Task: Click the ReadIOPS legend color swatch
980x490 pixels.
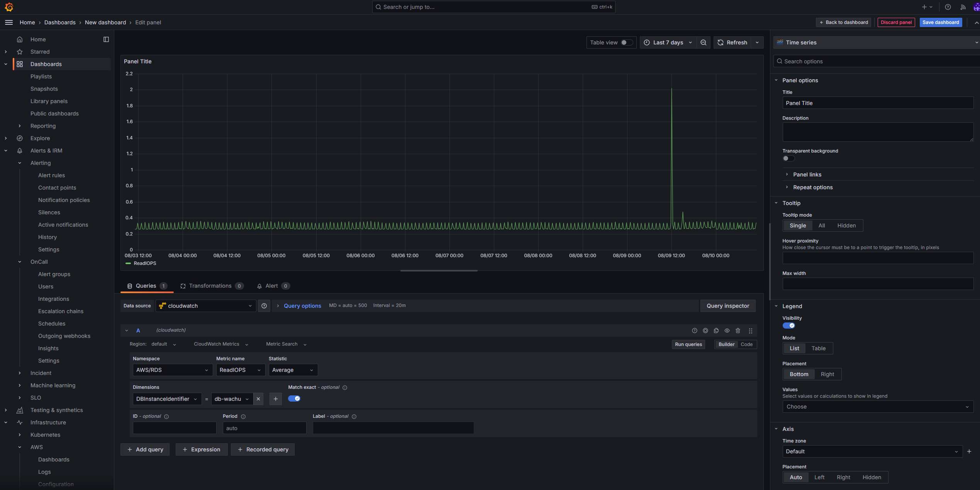Action: pos(128,263)
